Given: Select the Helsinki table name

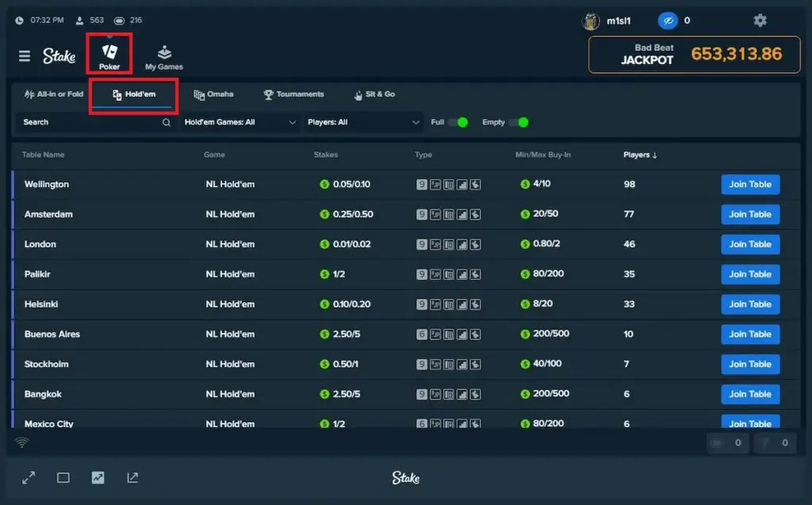Looking at the screenshot, I should tap(41, 304).
